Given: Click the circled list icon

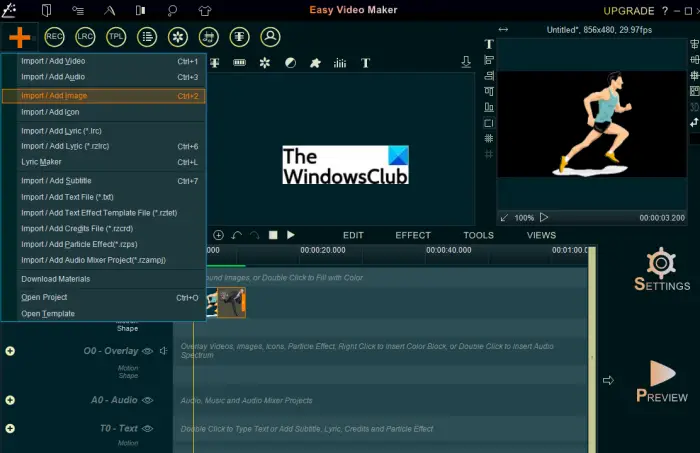Looking at the screenshot, I should [147, 37].
